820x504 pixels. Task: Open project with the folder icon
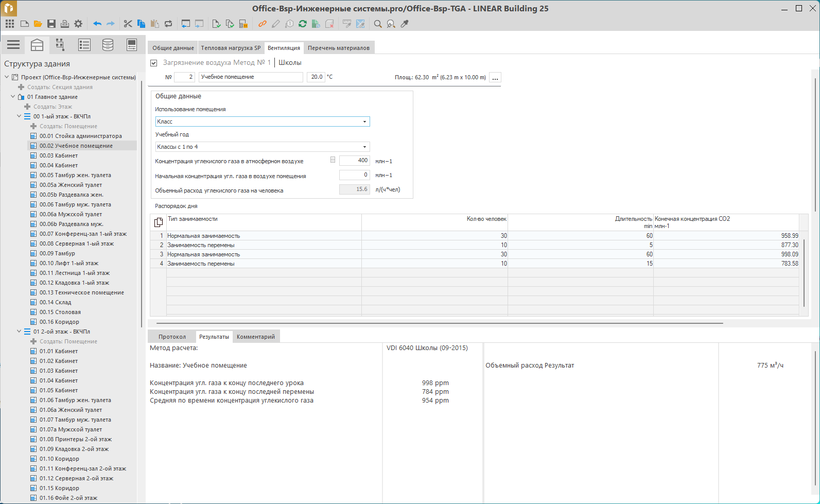38,24
